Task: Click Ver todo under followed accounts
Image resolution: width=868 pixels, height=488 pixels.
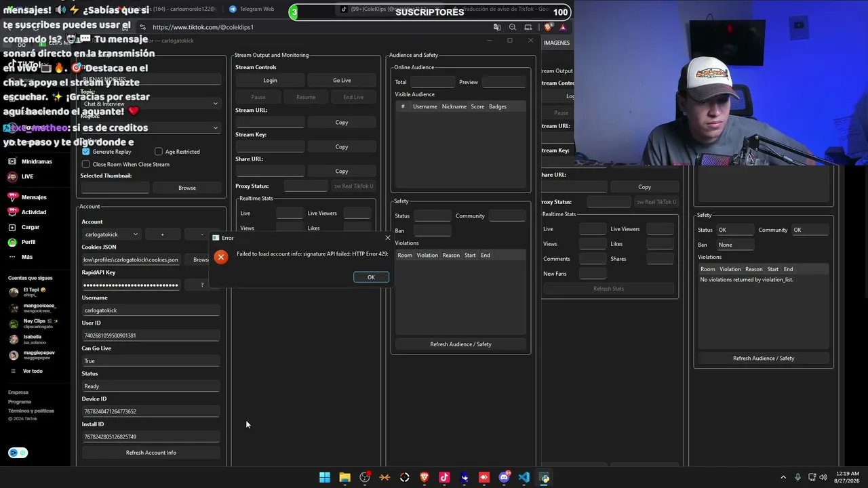Action: tap(27, 371)
